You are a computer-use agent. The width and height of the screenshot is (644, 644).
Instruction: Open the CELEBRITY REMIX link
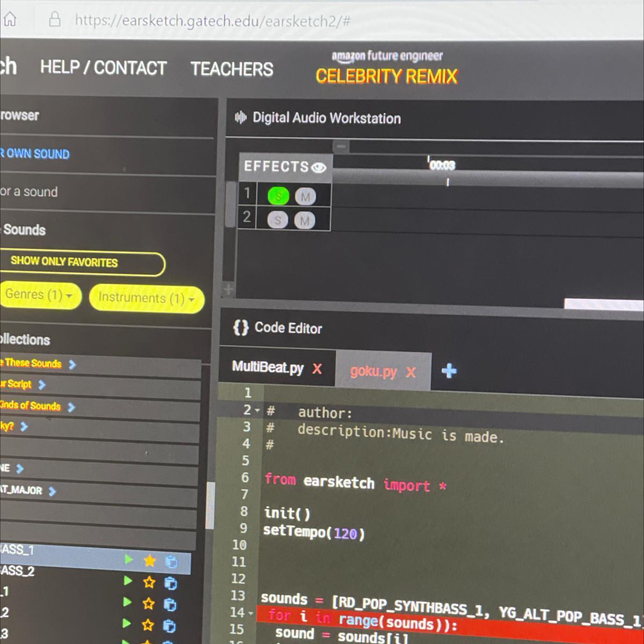386,76
